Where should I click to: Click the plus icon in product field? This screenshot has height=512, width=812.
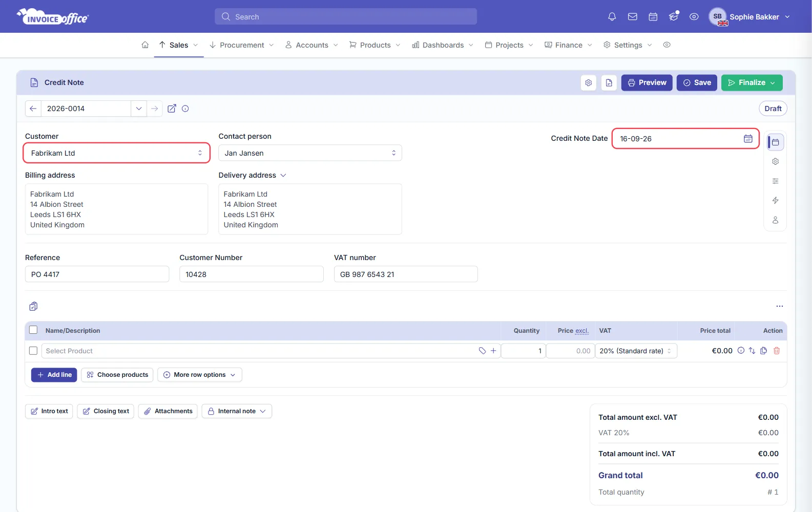pyautogui.click(x=493, y=351)
